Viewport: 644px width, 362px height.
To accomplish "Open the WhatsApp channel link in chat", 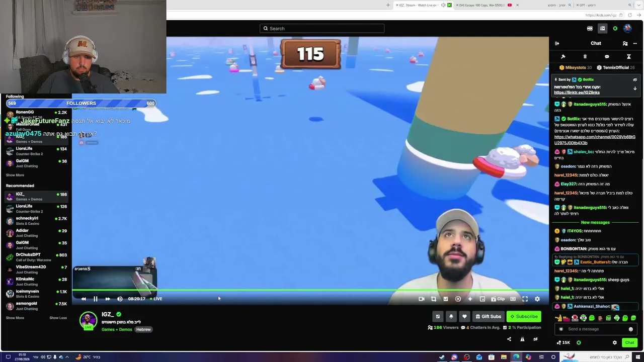I will pos(595,140).
